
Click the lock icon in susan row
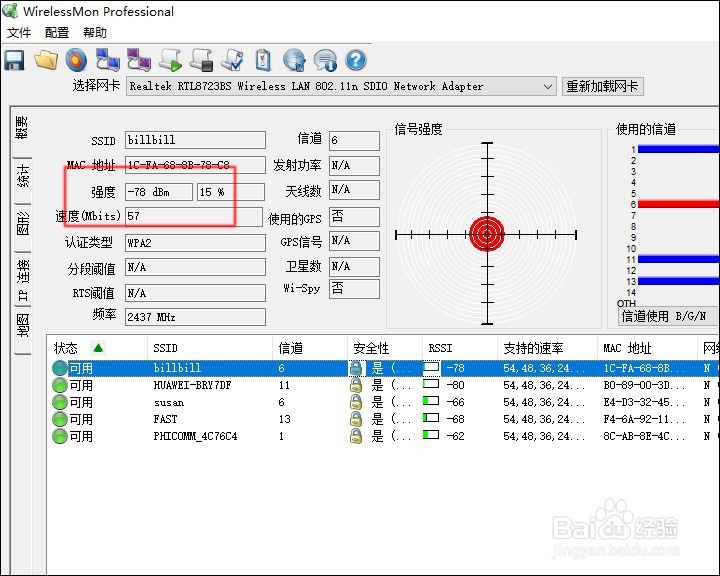(x=356, y=402)
